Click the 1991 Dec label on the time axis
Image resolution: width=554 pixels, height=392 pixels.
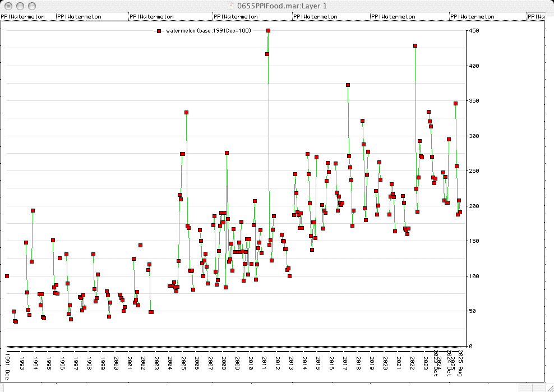pos(7,365)
